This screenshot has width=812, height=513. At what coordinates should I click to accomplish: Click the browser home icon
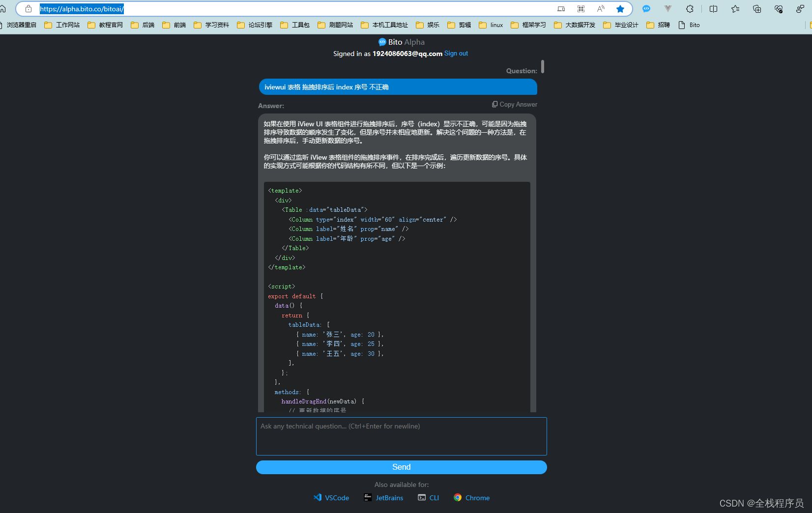(2, 9)
